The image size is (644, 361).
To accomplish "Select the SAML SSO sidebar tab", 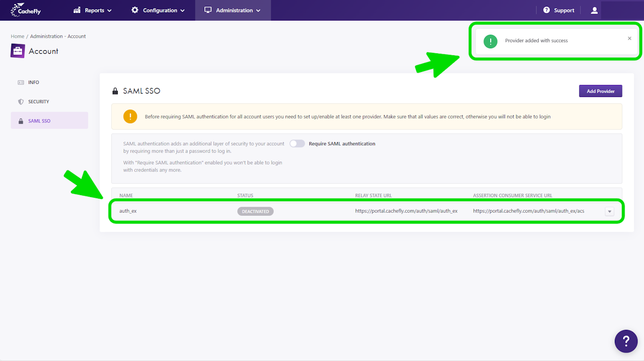I will (39, 121).
